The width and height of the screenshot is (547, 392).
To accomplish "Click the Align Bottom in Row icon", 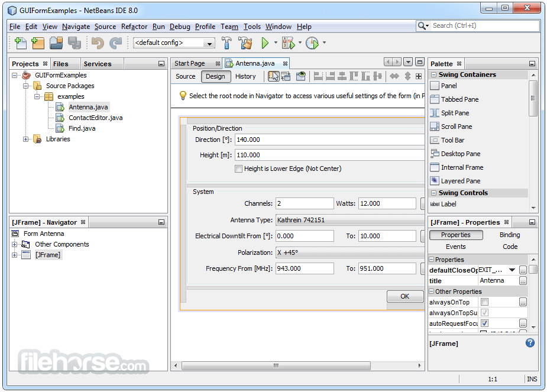I will [365, 76].
